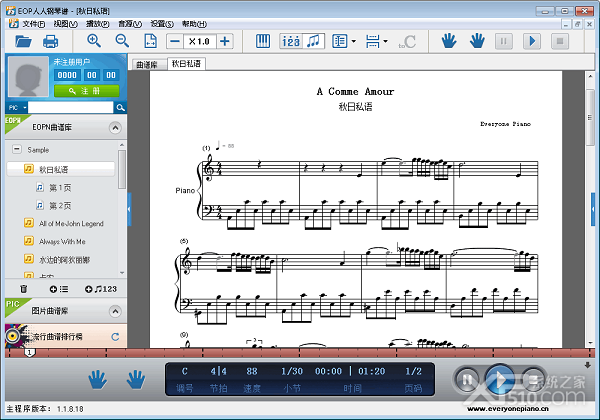
Task: Stop playback from the toolbar
Action: coord(560,41)
